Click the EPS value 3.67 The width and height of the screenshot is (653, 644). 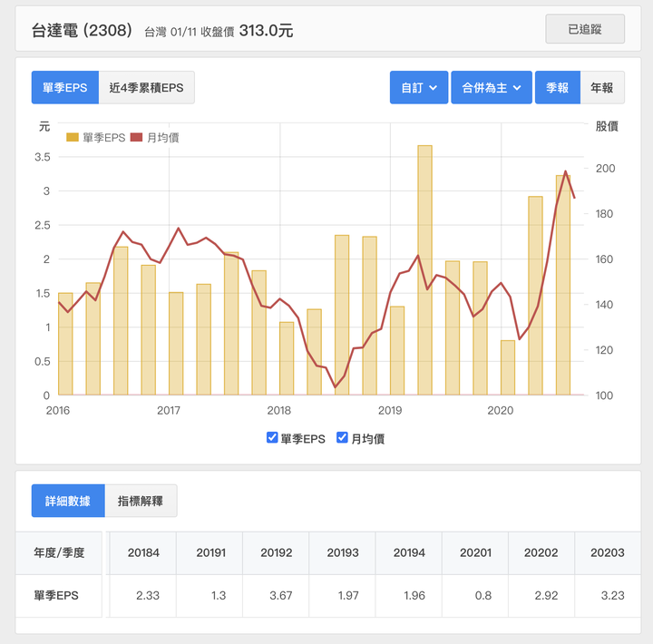280,595
